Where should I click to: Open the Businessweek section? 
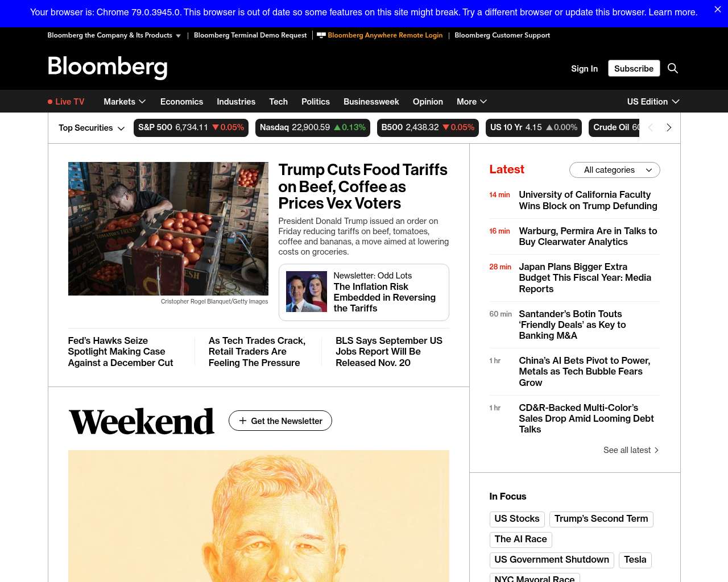click(371, 102)
